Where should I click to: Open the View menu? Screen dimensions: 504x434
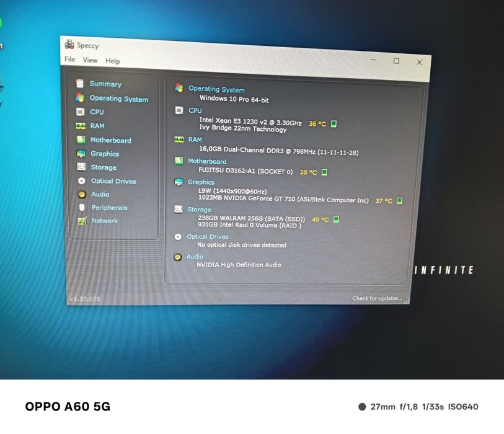tap(90, 60)
